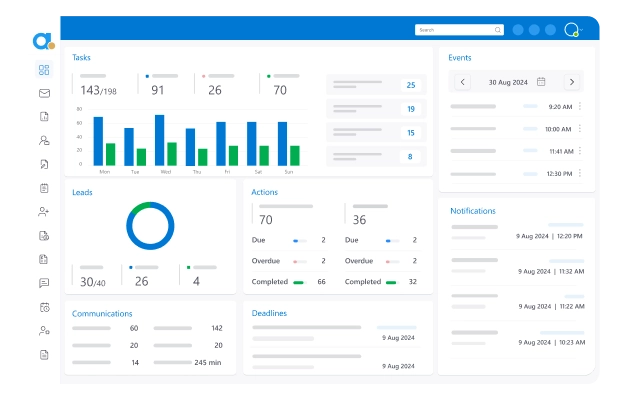Image resolution: width=627 pixels, height=400 pixels.
Task: Click the app logo at top left
Action: 42,41
